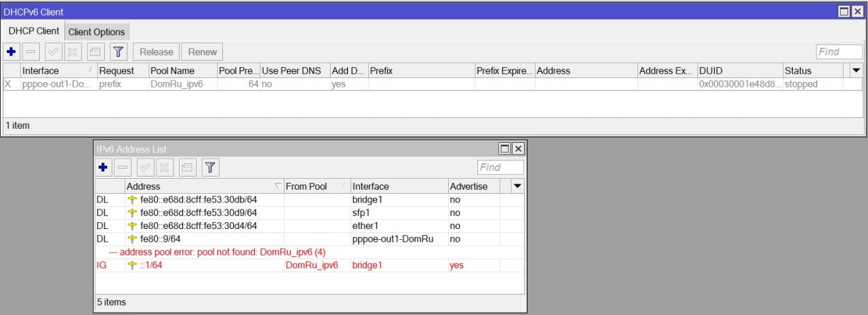The height and width of the screenshot is (315, 868).
Task: Select the invalid ::1/64 address row
Action: tap(309, 265)
